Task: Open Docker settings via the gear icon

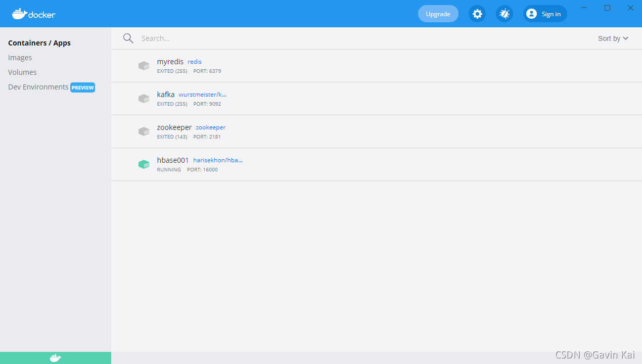Action: 477,14
